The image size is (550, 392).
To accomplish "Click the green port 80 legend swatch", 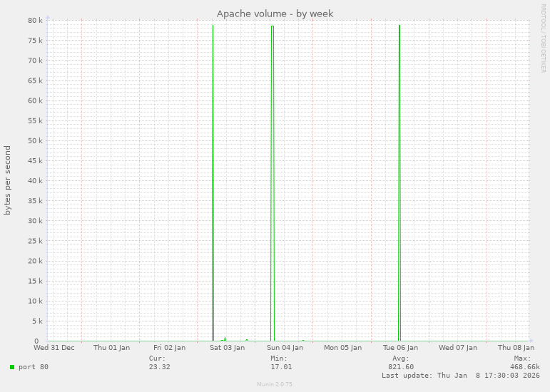I will (x=12, y=367).
